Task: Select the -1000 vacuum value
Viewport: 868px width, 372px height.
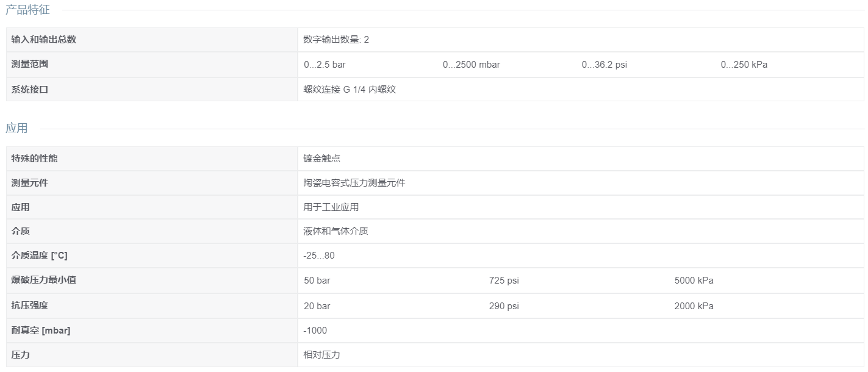Action: pyautogui.click(x=315, y=331)
